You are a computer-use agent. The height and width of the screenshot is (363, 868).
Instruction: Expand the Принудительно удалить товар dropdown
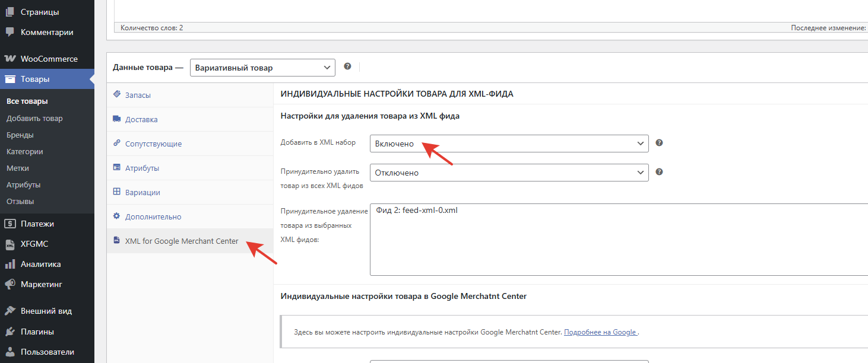pos(509,173)
